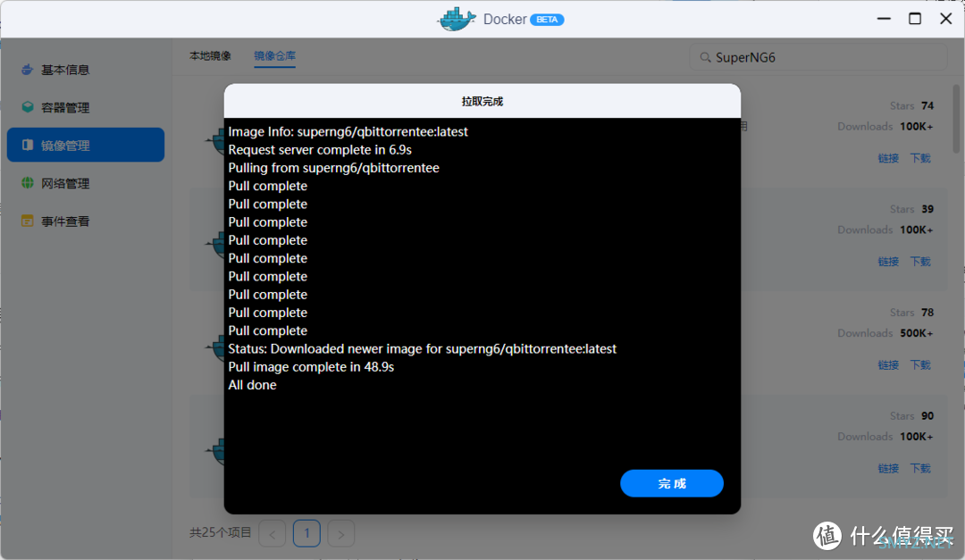Click 'Status: Downloaded newer image' line
The image size is (965, 560).
coord(422,349)
